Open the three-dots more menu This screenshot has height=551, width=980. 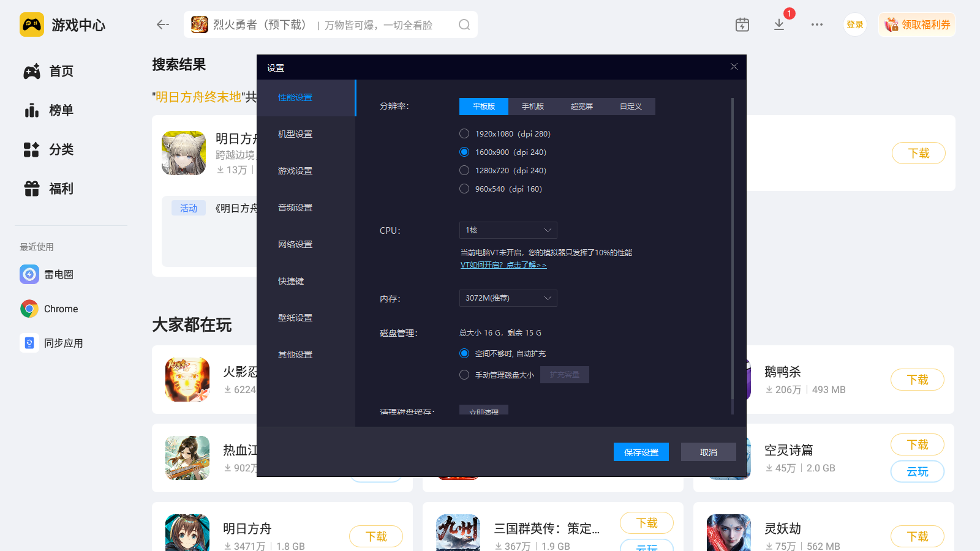pyautogui.click(x=817, y=24)
